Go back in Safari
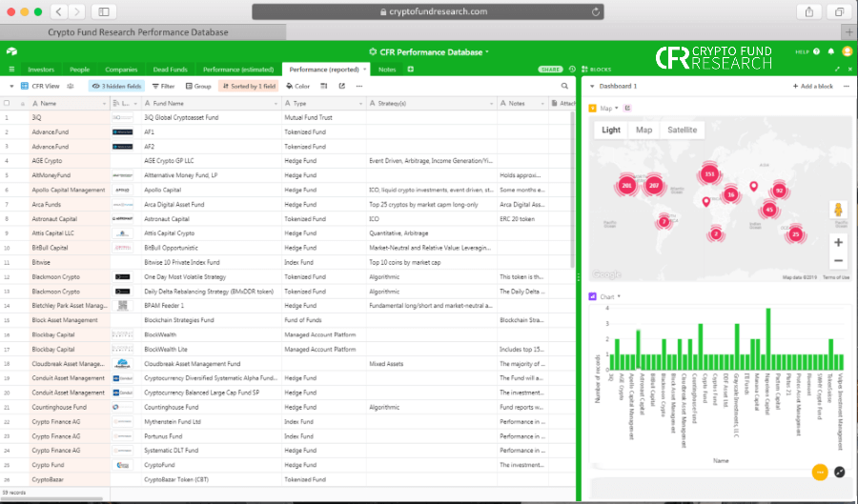Viewport: 858px width, 504px height. click(59, 11)
